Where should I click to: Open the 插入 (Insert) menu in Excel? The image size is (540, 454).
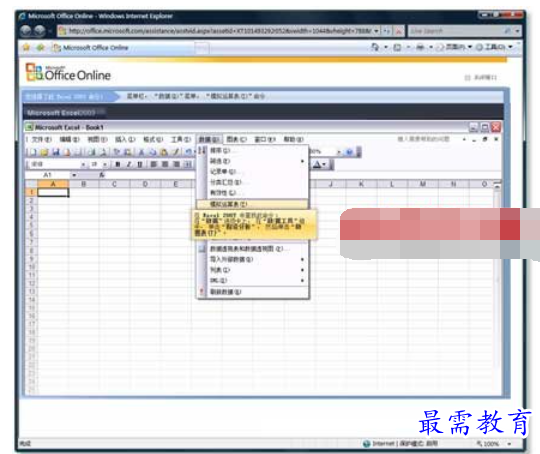pos(125,140)
